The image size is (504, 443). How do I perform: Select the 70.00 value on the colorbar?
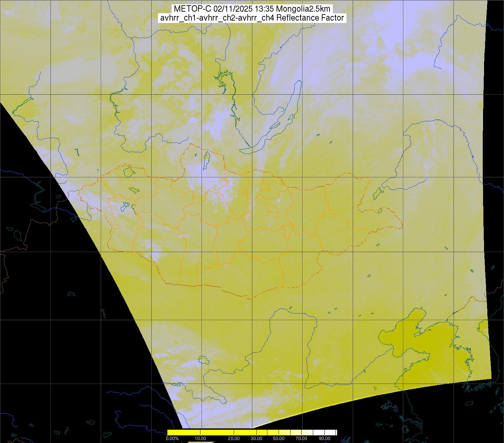[302, 438]
